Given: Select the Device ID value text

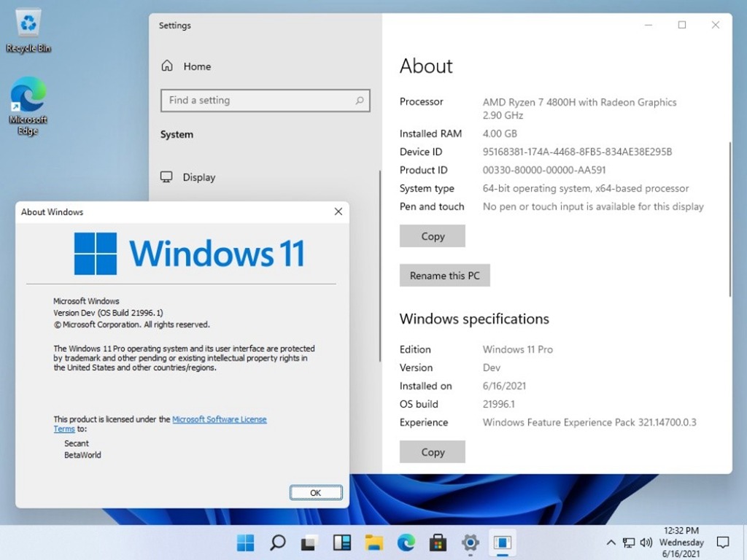Looking at the screenshot, I should 578,152.
